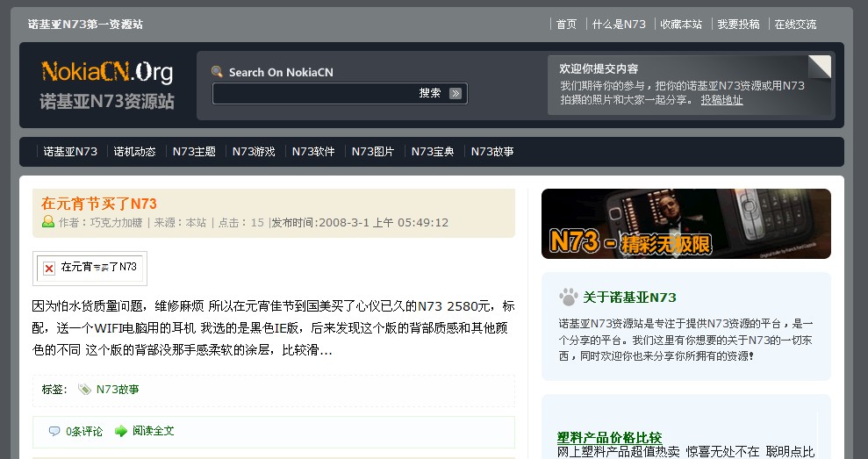The height and width of the screenshot is (459, 868).
Task: Open the 诺机动态 navigation tab
Action: point(134,152)
